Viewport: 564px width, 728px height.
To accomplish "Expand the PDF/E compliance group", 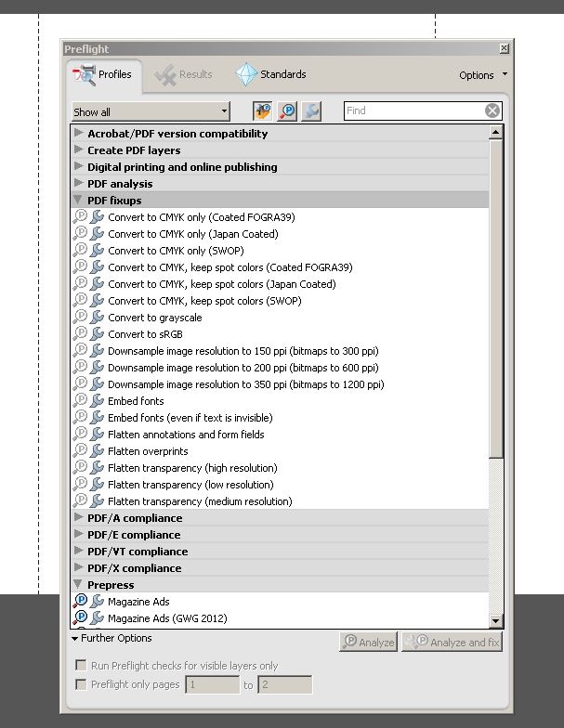I will 78,534.
